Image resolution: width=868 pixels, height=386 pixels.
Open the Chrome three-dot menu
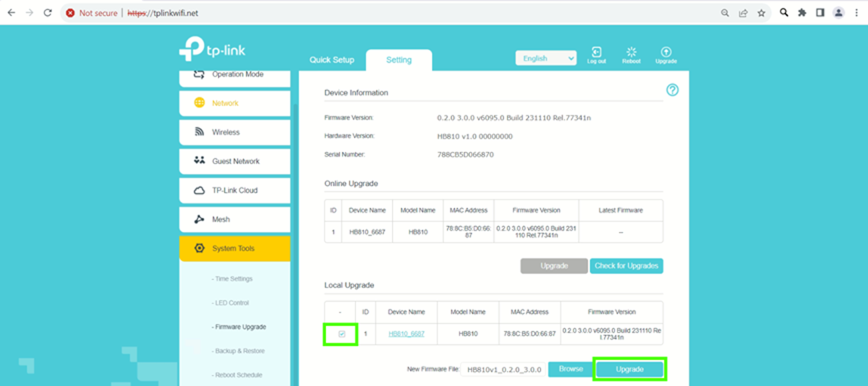click(x=857, y=13)
